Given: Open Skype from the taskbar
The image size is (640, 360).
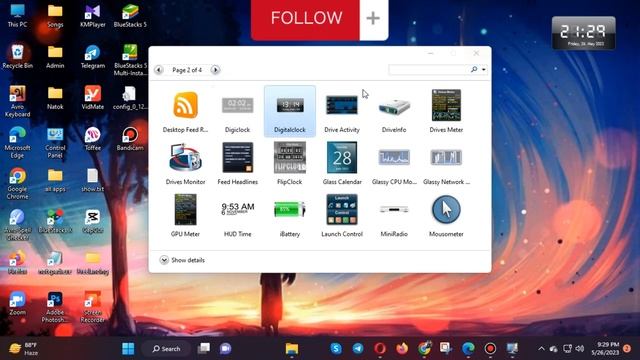Looking at the screenshot, I should (x=336, y=349).
